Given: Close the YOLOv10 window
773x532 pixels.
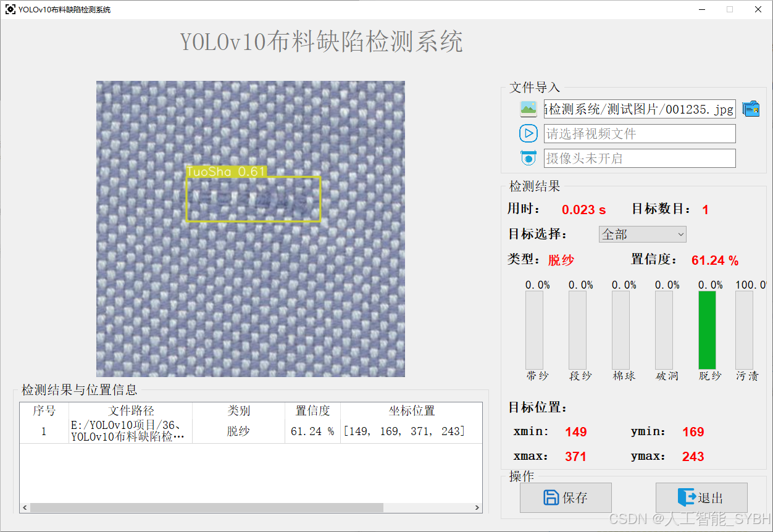Looking at the screenshot, I should tap(758, 9).
